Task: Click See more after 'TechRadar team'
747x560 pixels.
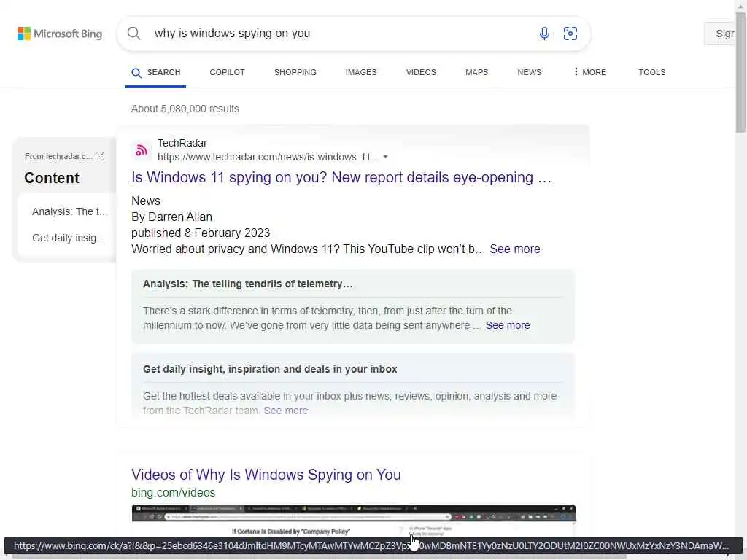Action: click(x=286, y=411)
